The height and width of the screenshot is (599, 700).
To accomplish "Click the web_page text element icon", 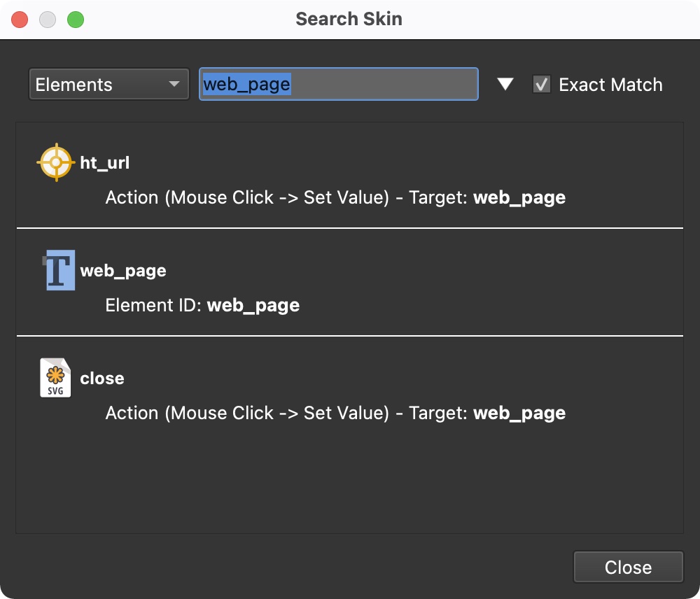I will [x=57, y=270].
